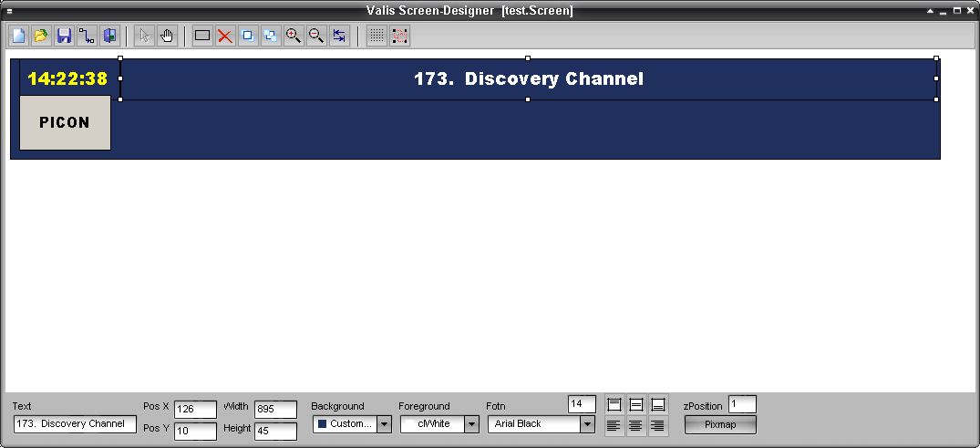Align text right horizontally
The width and height of the screenshot is (980, 448).
coord(658,426)
